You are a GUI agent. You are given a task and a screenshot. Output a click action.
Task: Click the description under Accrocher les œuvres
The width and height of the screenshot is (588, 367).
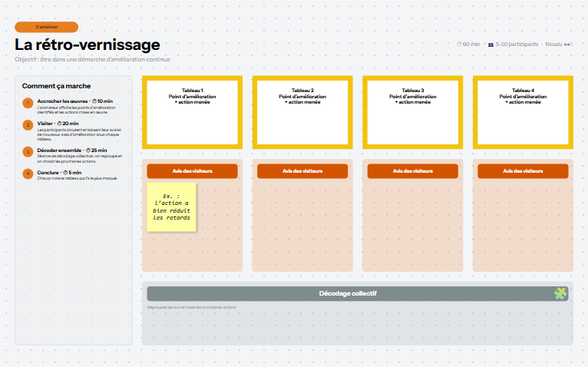76,110
